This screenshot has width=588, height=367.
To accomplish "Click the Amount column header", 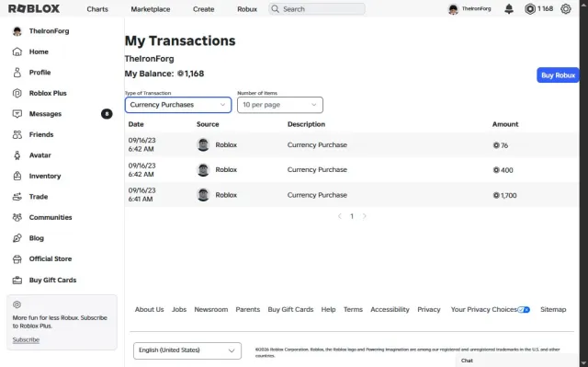I will click(505, 124).
